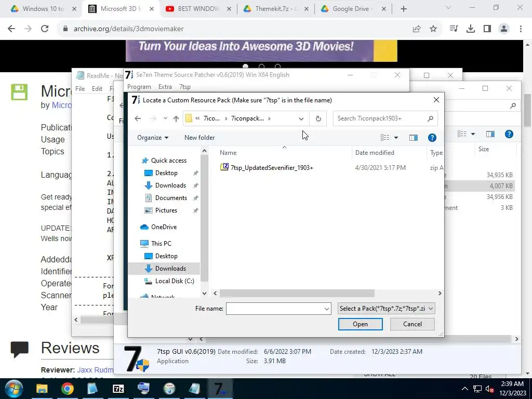The image size is (532, 399).
Task: Open help in the file dialog
Action: 432,137
